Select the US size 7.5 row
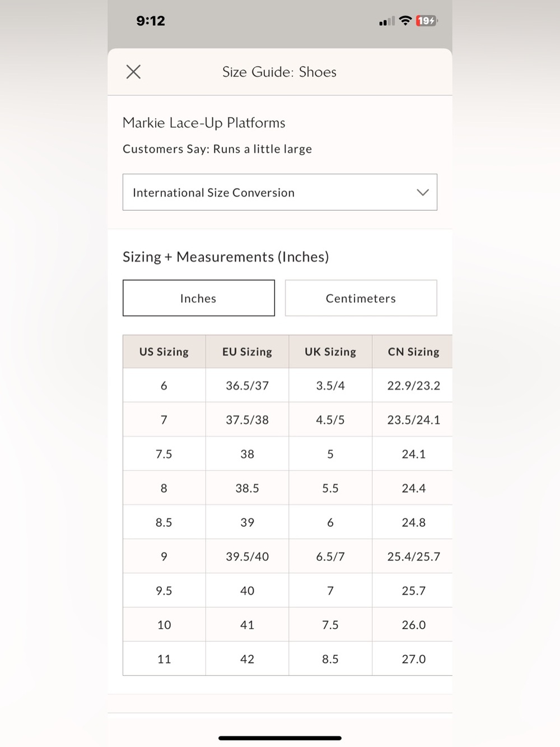 point(288,454)
